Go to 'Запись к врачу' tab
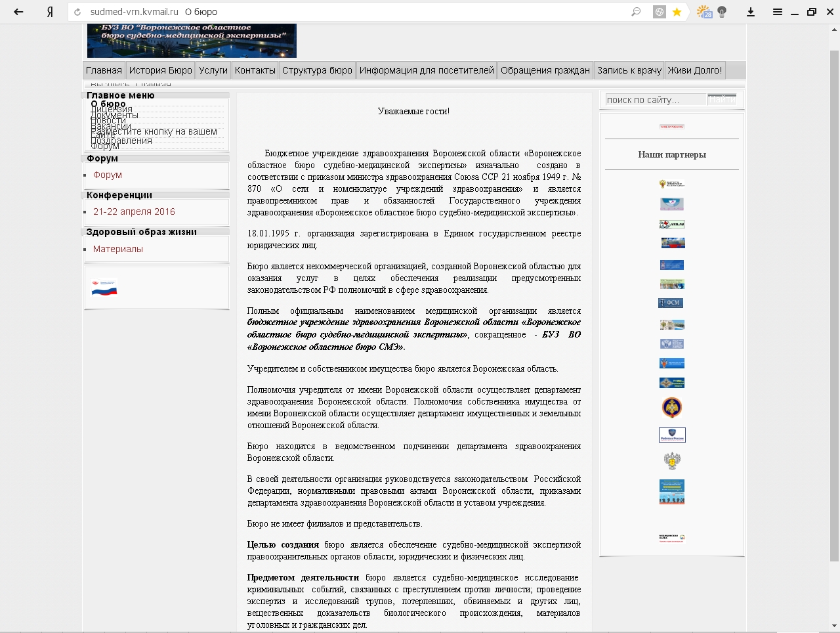 (x=629, y=70)
